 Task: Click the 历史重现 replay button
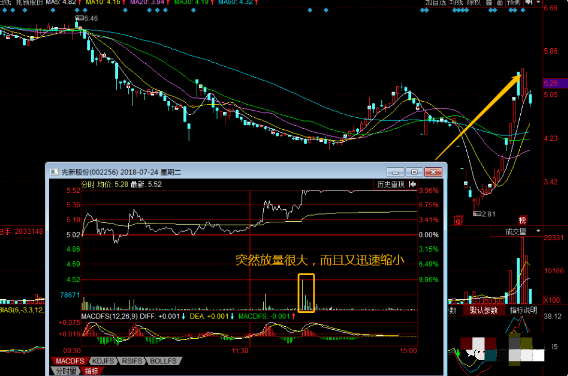[x=390, y=184]
